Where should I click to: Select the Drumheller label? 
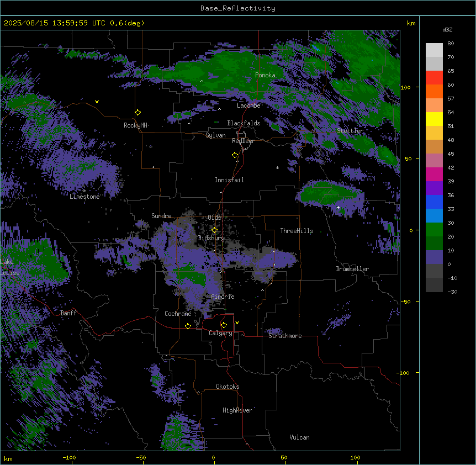coord(352,269)
